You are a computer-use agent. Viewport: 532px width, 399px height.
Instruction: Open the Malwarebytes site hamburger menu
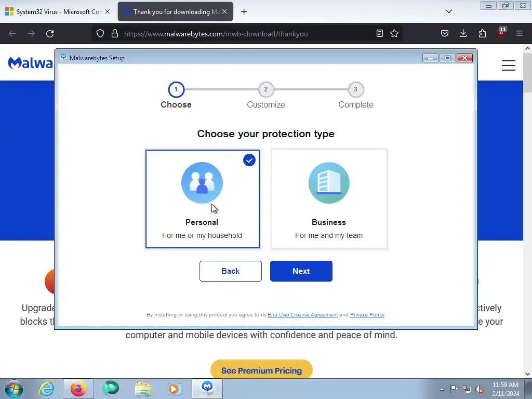point(509,65)
